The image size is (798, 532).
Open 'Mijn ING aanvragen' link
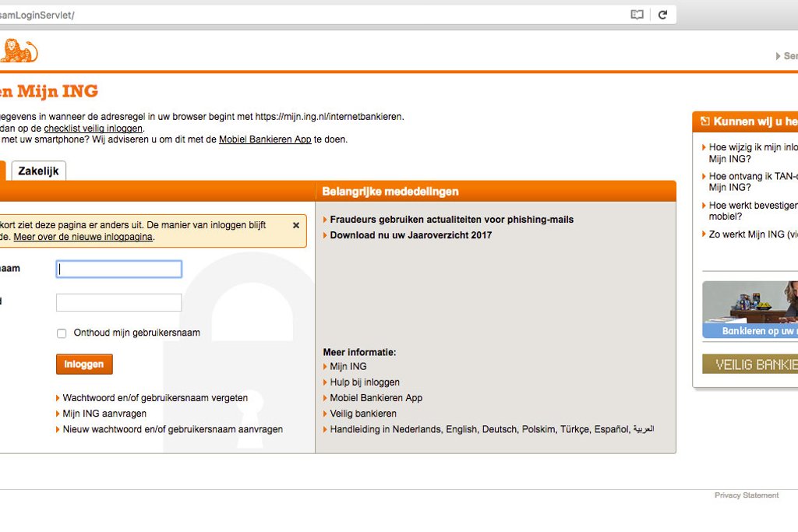tap(104, 414)
